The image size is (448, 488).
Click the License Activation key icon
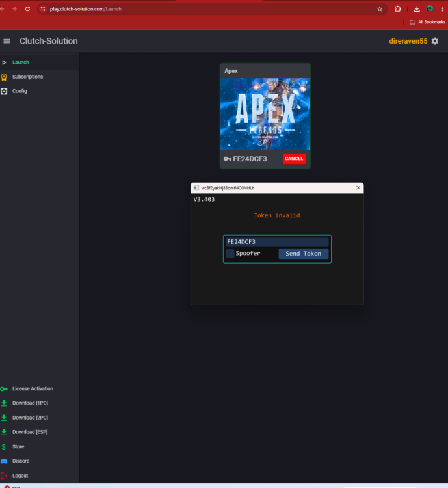[5, 388]
